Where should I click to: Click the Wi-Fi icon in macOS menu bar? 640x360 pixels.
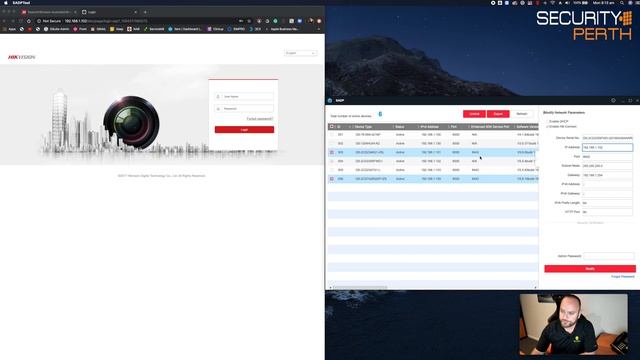(552, 3)
